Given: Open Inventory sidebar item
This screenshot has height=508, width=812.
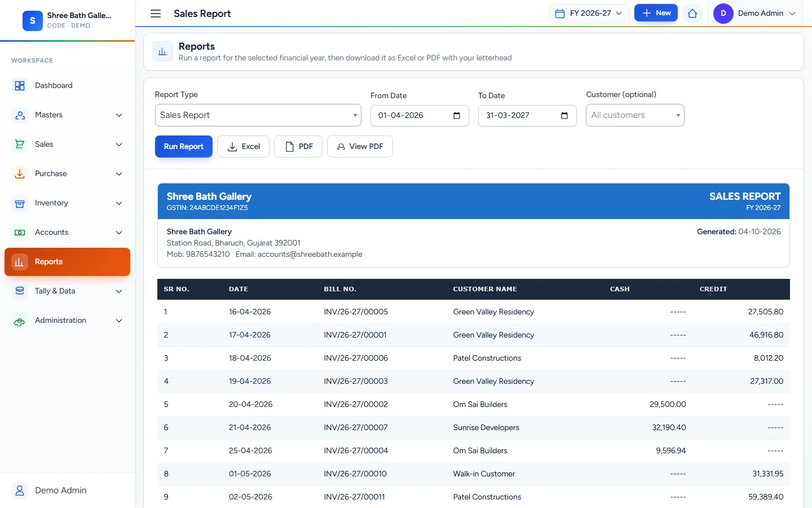Looking at the screenshot, I should coord(68,203).
